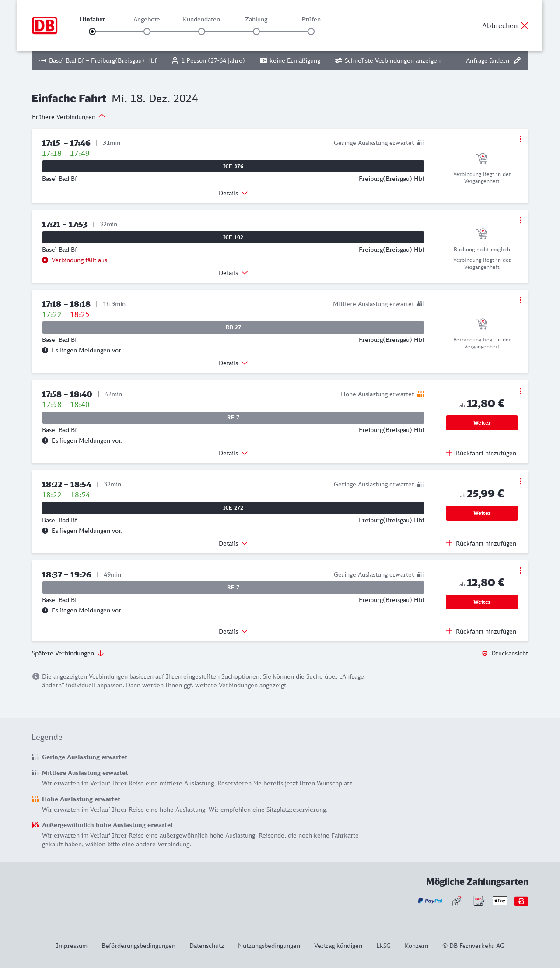
Task: Click the Abbrechen close X icon
Action: click(x=525, y=25)
